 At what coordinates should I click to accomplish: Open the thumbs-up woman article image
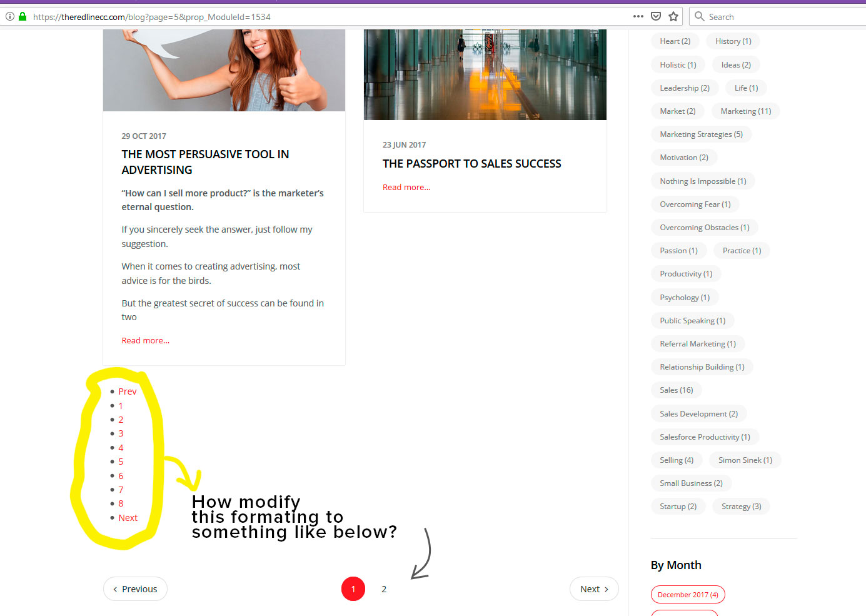[x=224, y=70]
